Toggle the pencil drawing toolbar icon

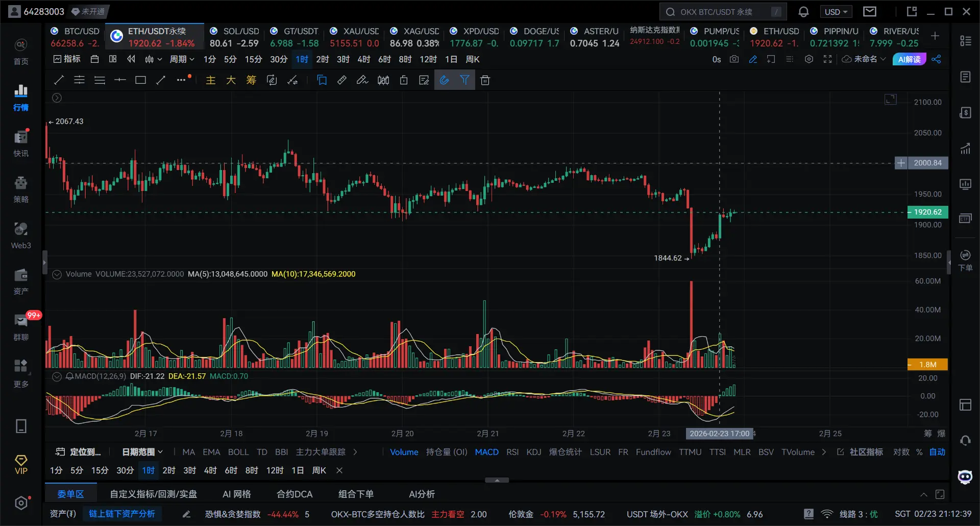tap(753, 59)
